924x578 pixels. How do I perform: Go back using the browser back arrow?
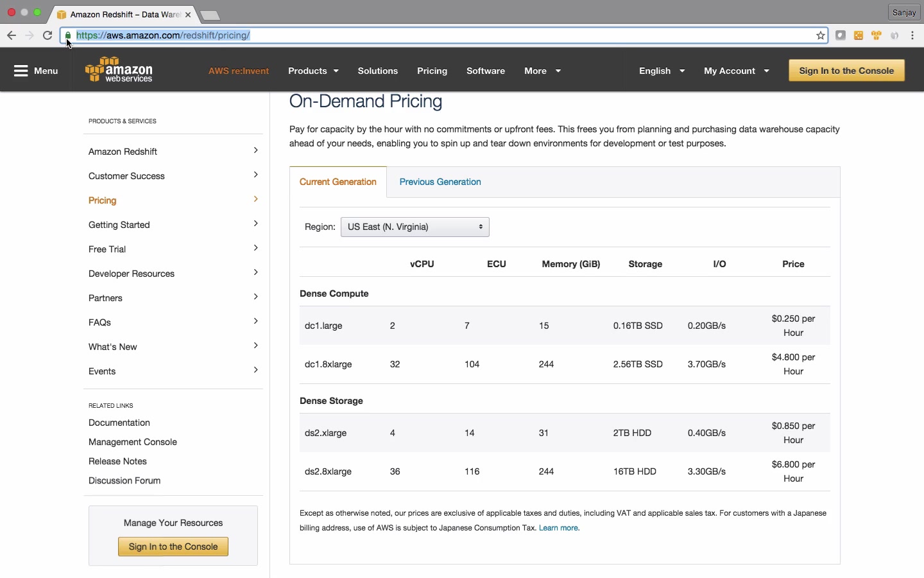(x=12, y=36)
